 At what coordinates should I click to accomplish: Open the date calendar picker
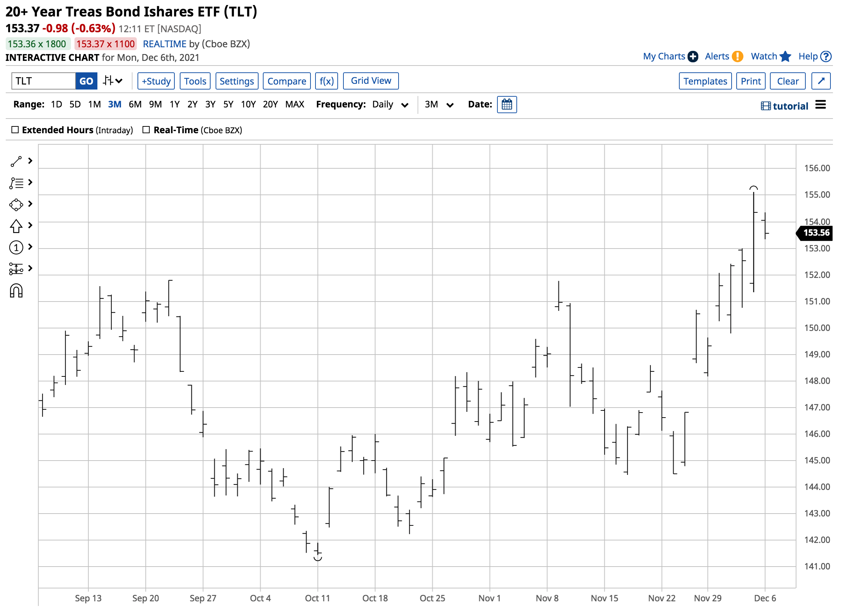point(507,105)
